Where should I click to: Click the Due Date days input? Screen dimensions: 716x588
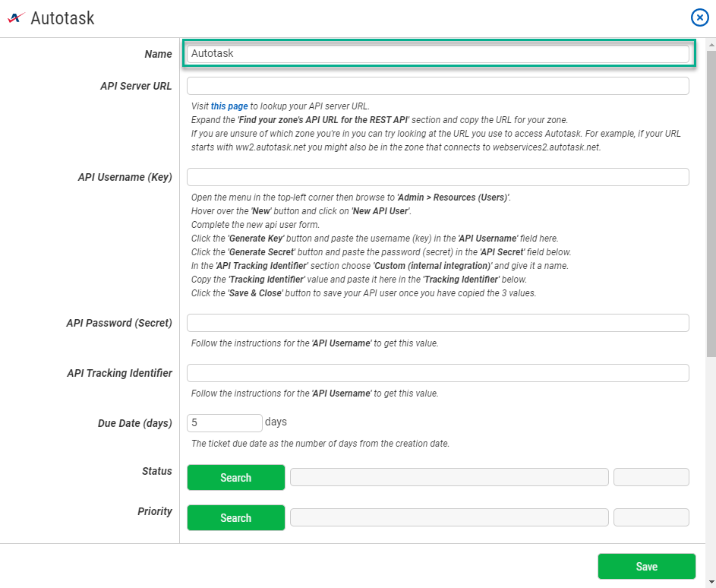point(224,423)
